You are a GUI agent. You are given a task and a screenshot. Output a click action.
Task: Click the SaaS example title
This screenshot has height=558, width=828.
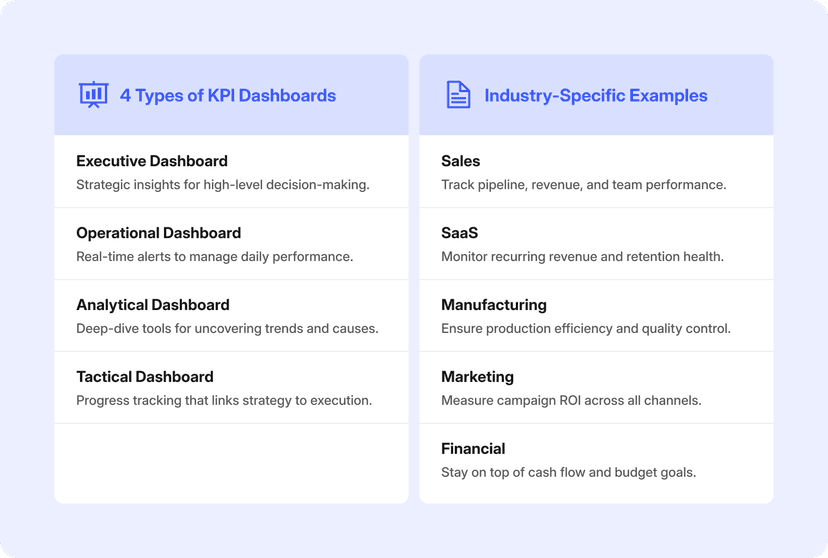pos(459,233)
